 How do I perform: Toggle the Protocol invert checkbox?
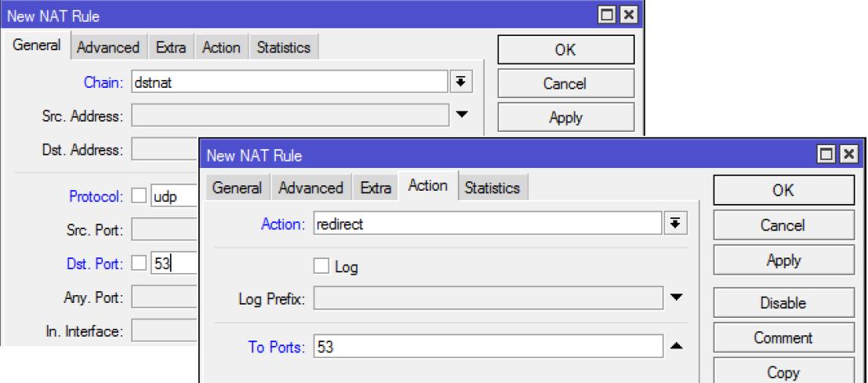(x=139, y=196)
